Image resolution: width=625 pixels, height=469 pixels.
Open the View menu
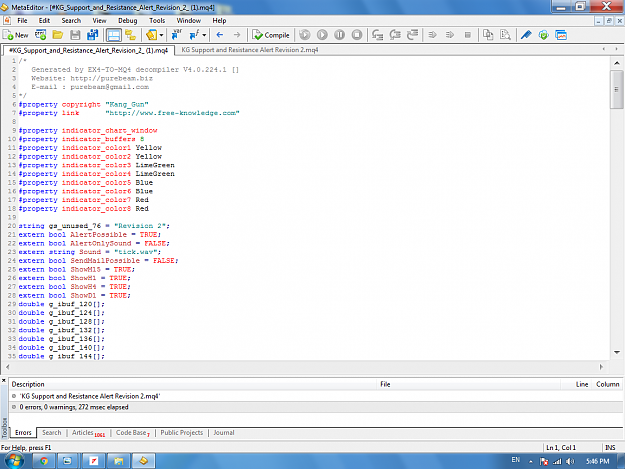click(99, 21)
